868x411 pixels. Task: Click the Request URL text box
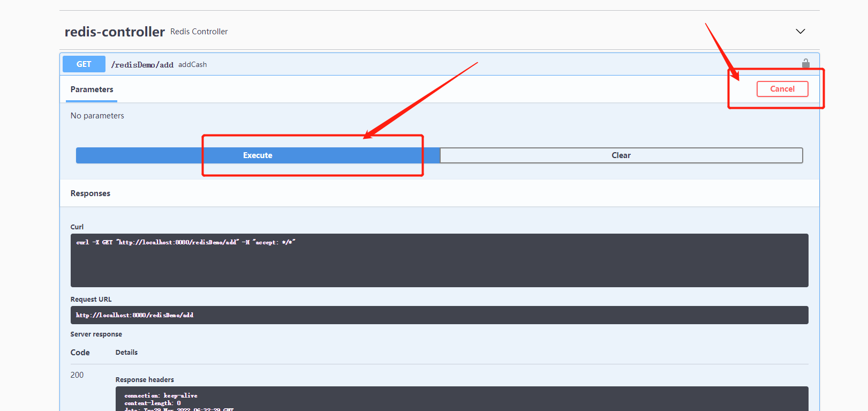pyautogui.click(x=439, y=315)
